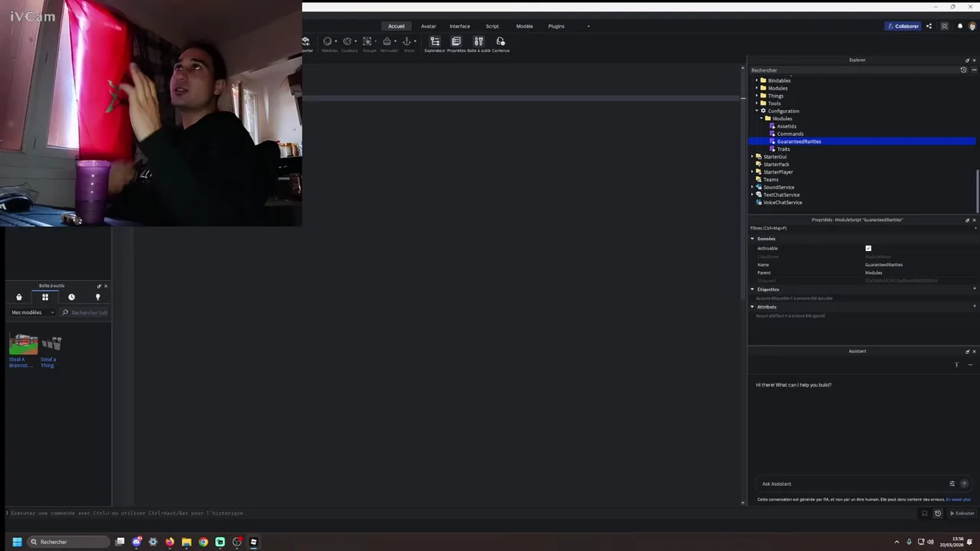Click the Ancre anchor tool icon
The image size is (980, 551).
[x=407, y=41]
